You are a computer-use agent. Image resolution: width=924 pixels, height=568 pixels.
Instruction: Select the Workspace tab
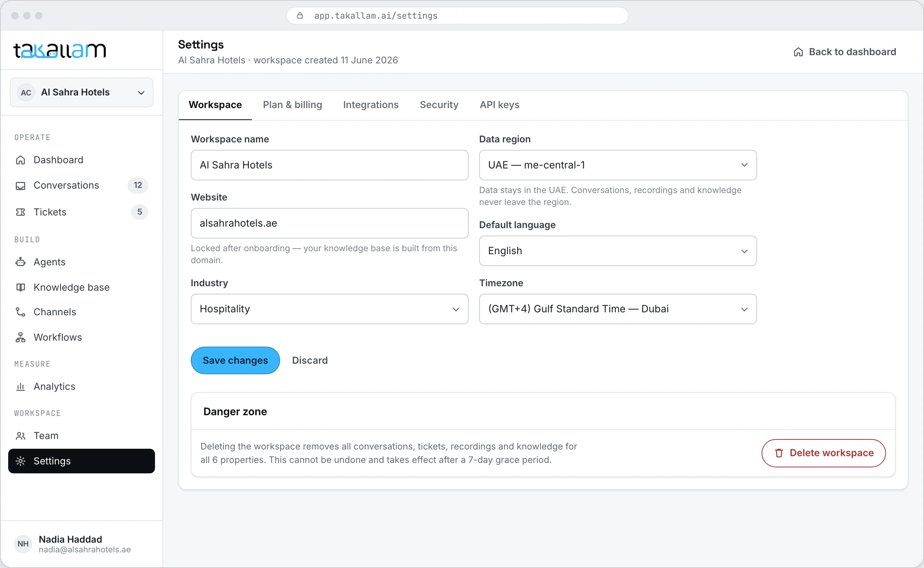point(215,105)
